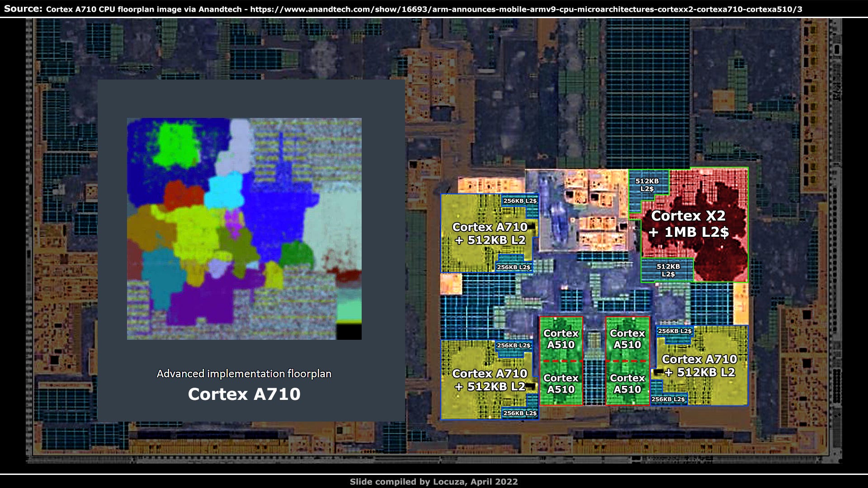Toggle the 256KB L2$ tile near top-left A710
The height and width of the screenshot is (488, 868).
[x=520, y=201]
